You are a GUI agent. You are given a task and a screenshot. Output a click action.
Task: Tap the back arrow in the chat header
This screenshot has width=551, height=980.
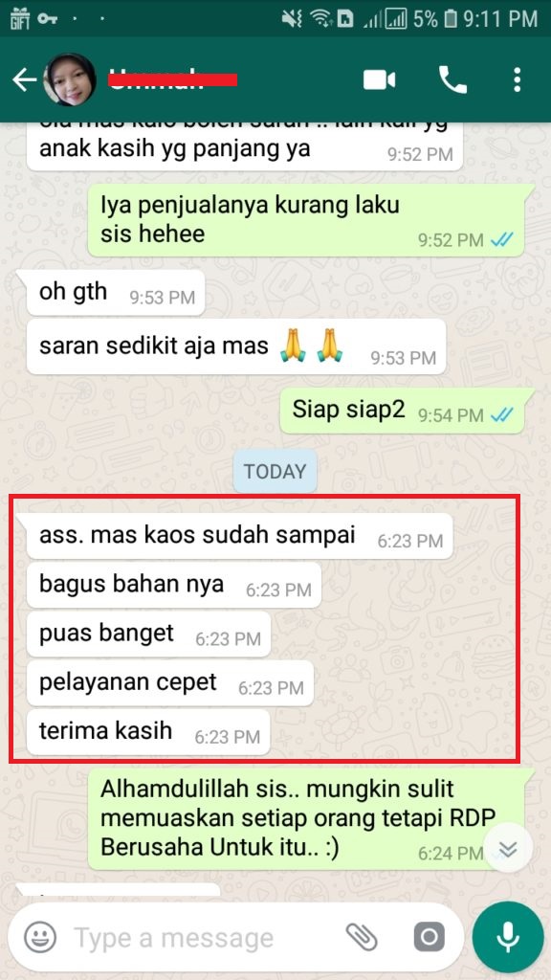click(x=24, y=80)
